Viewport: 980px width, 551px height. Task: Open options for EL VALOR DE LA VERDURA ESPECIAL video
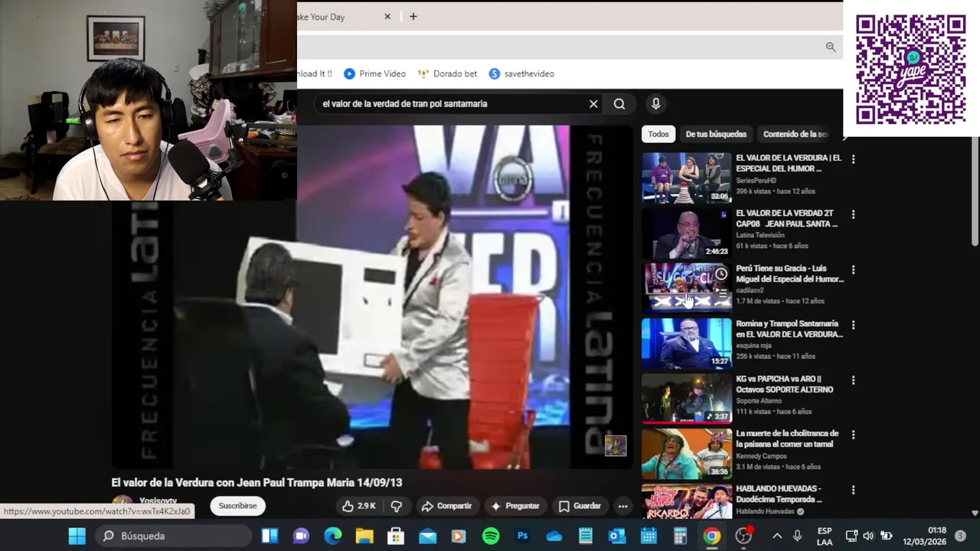[853, 159]
